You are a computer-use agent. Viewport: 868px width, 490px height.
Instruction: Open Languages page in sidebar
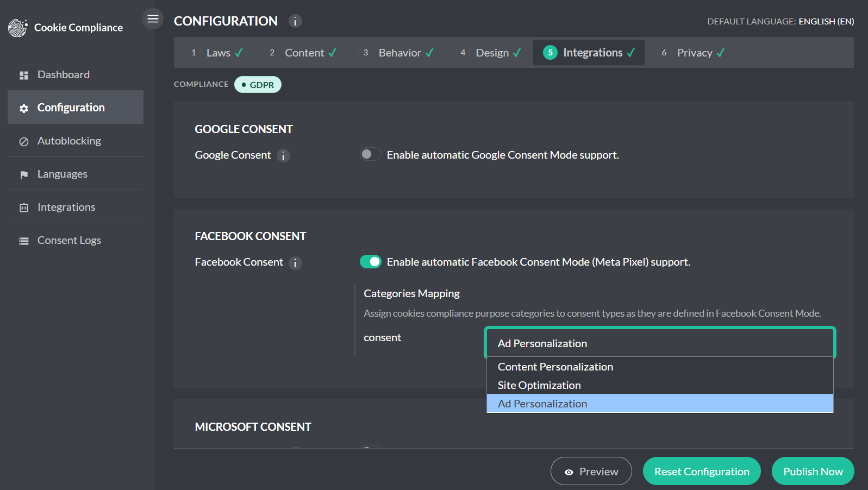76,174
